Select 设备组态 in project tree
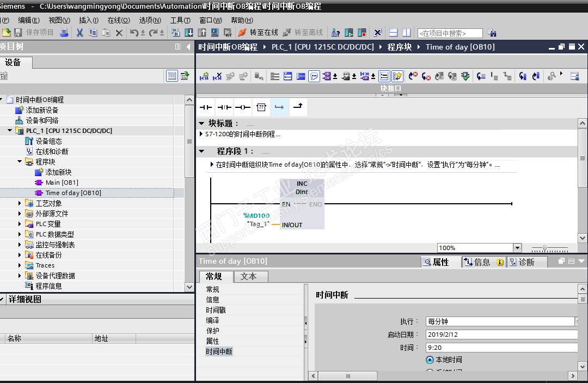 tap(48, 141)
